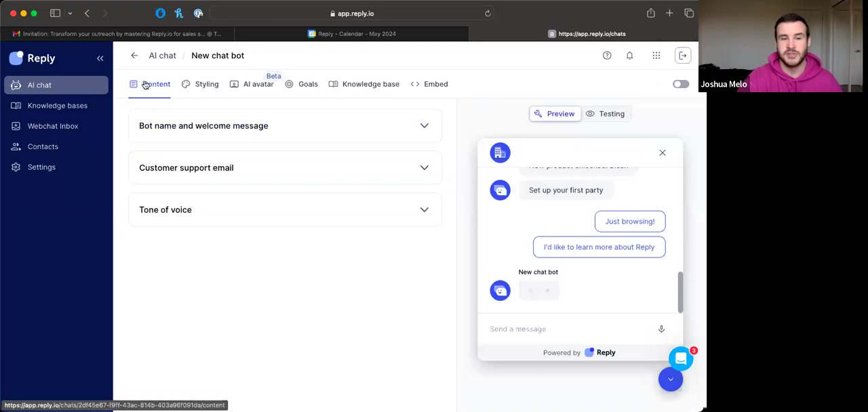
Task: Collapse the left sidebar with double-chevron icon
Action: click(100, 58)
